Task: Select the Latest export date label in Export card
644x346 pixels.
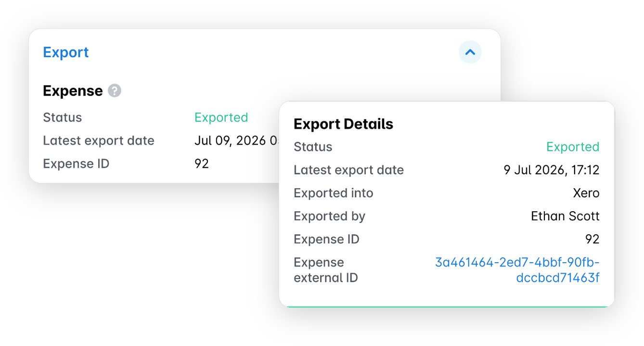Action: click(x=99, y=141)
